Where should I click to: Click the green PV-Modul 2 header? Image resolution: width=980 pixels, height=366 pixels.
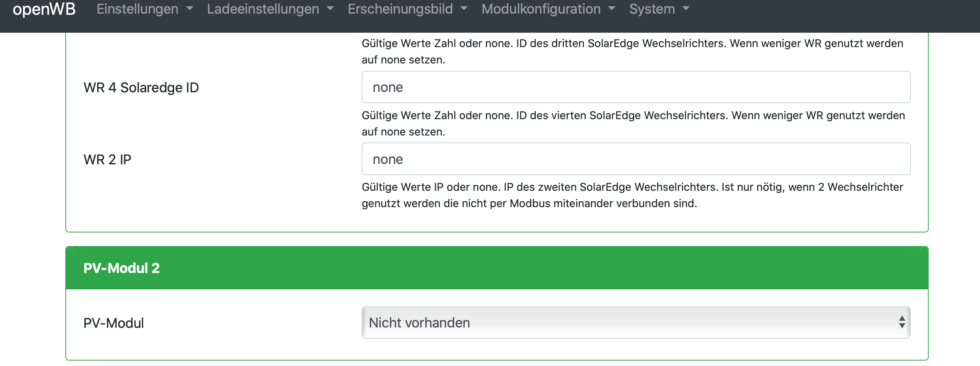click(497, 268)
